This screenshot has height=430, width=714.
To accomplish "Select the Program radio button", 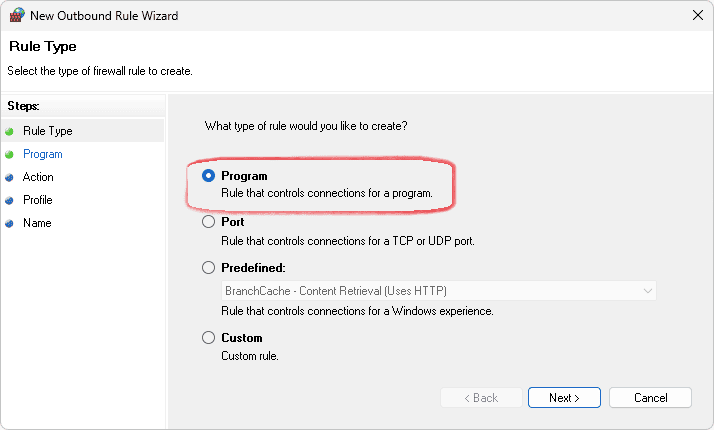I will pos(209,176).
